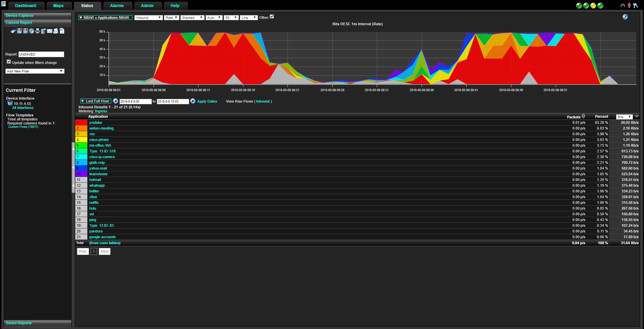Click the red color swatch for row 1
Image resolution: width=644 pixels, height=329 pixels.
[81, 122]
